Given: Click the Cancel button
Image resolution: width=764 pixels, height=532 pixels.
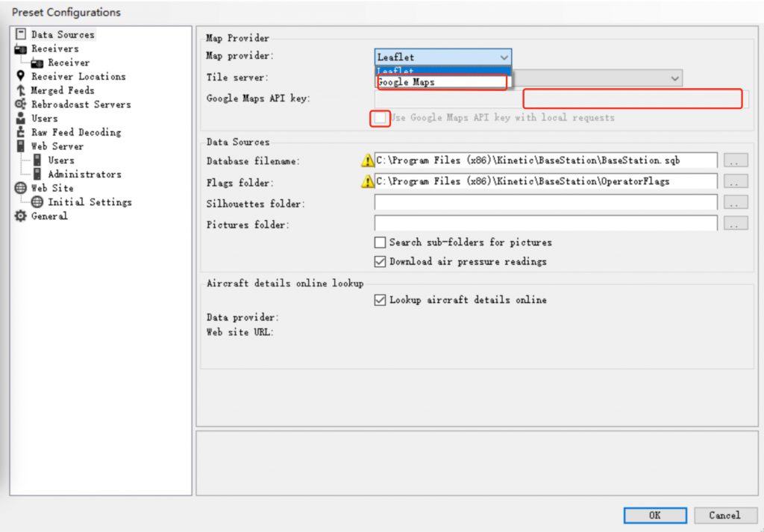Looking at the screenshot, I should coord(724,515).
